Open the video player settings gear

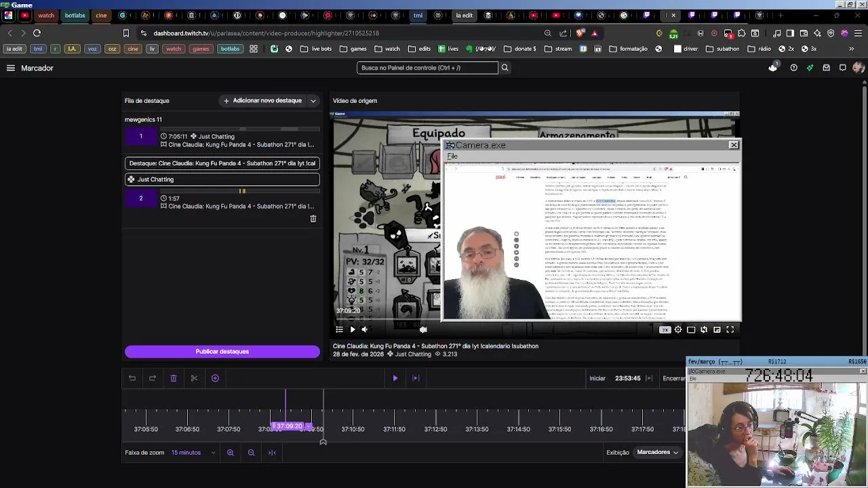coord(678,329)
